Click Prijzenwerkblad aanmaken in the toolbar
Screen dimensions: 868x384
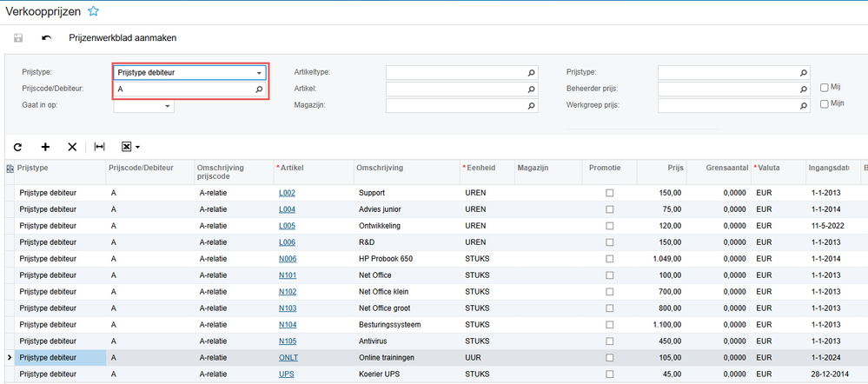[122, 38]
